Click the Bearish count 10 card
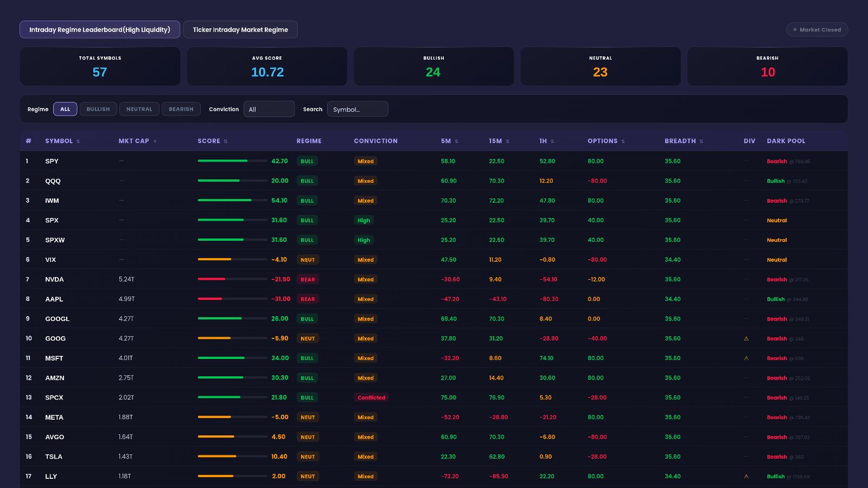This screenshot has height=488, width=868. pos(768,66)
